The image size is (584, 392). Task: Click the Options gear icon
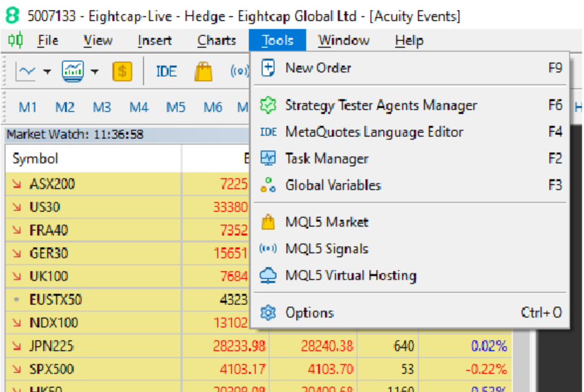[x=268, y=313]
